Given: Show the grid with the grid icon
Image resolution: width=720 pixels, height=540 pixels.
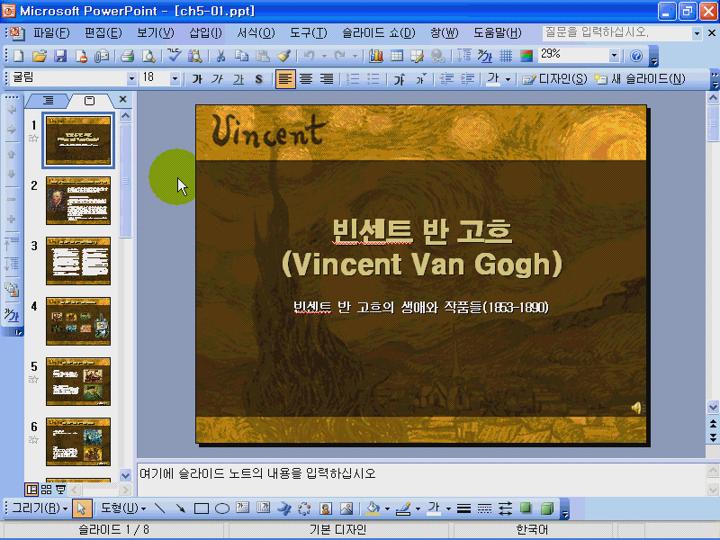Looking at the screenshot, I should tap(506, 56).
